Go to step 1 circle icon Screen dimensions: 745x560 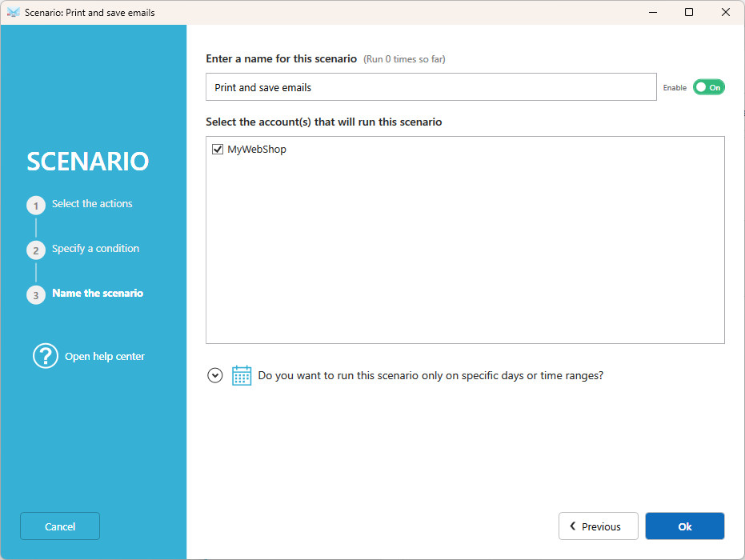click(x=36, y=205)
